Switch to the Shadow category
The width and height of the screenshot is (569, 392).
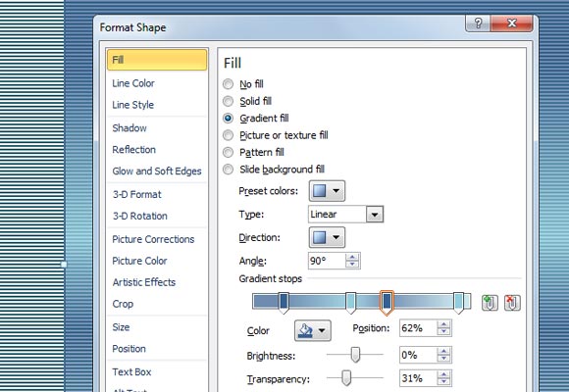tap(129, 128)
